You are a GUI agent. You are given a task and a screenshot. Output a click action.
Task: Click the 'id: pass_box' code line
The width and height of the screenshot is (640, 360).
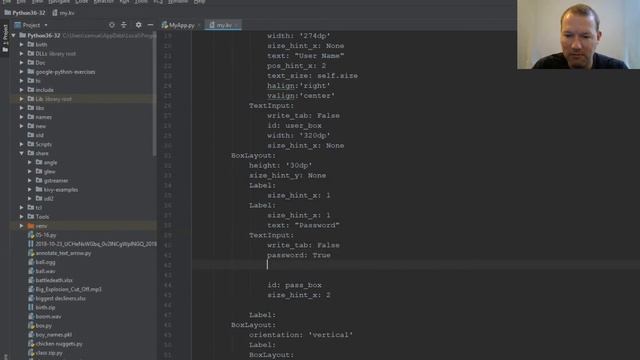[x=294, y=285]
